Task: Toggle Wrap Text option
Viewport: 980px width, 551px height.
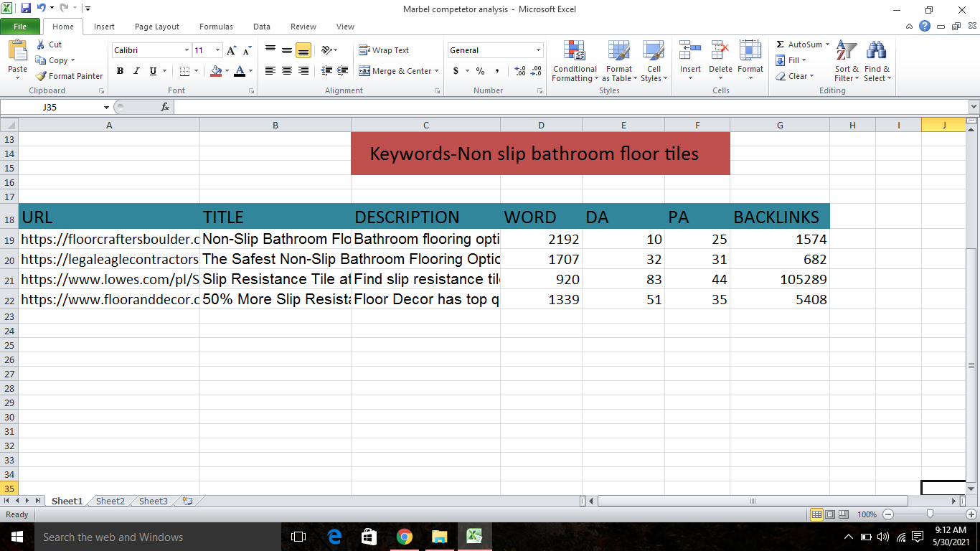Action: click(x=384, y=50)
